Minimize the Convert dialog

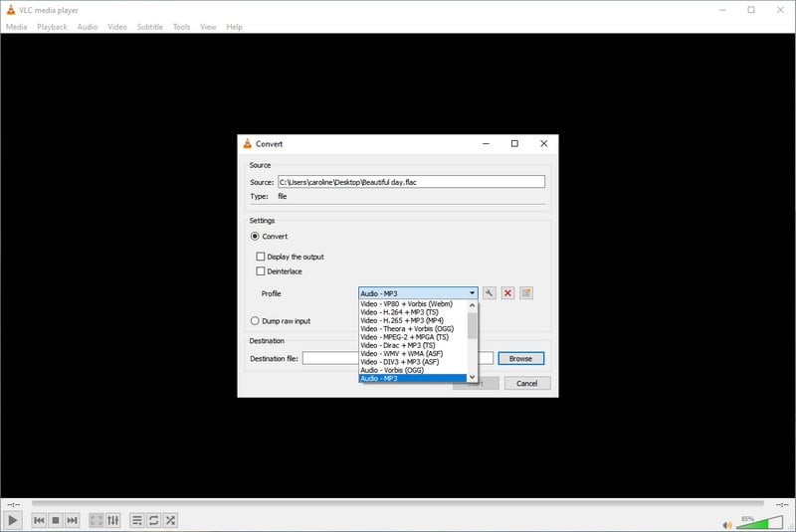point(486,143)
